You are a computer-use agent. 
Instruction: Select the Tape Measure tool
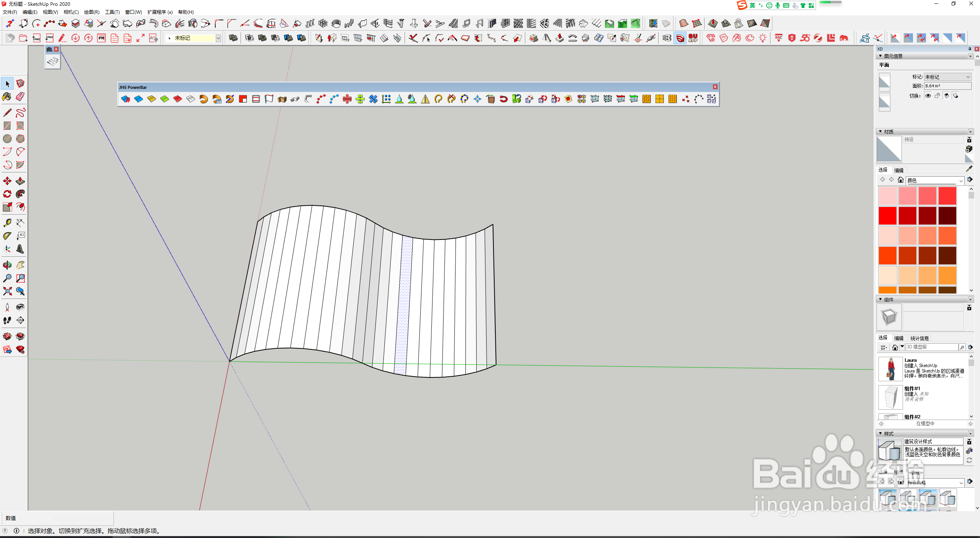(7, 223)
